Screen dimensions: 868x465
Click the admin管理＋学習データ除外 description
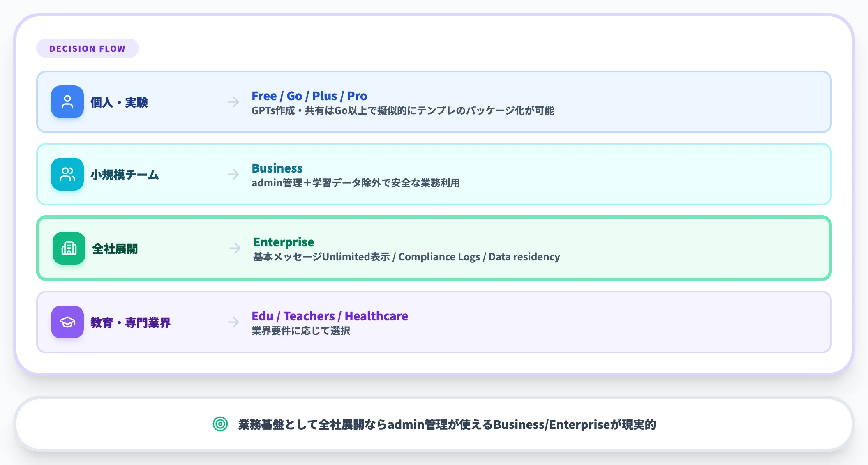356,183
